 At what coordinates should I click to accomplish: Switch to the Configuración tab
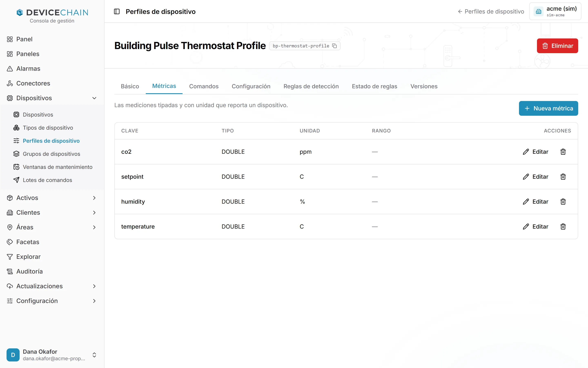[251, 86]
